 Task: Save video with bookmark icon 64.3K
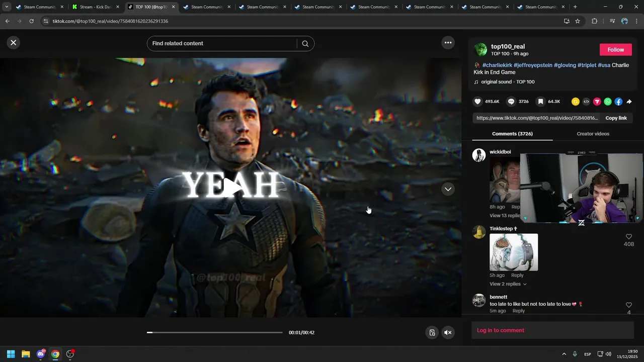tap(540, 102)
